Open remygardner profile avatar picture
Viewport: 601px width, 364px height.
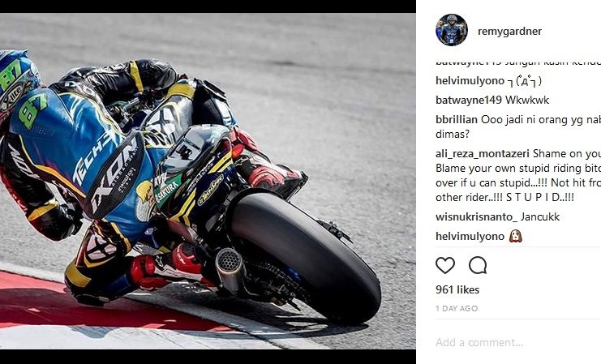coord(452,30)
